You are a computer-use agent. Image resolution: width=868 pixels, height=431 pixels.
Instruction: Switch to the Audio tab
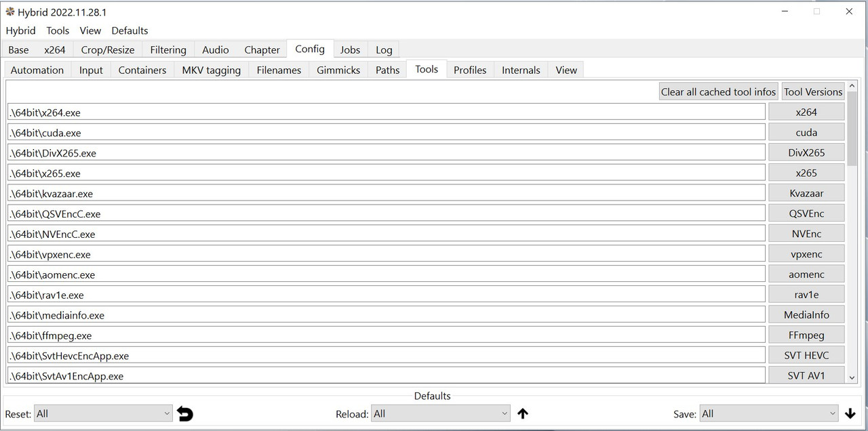[x=216, y=49]
